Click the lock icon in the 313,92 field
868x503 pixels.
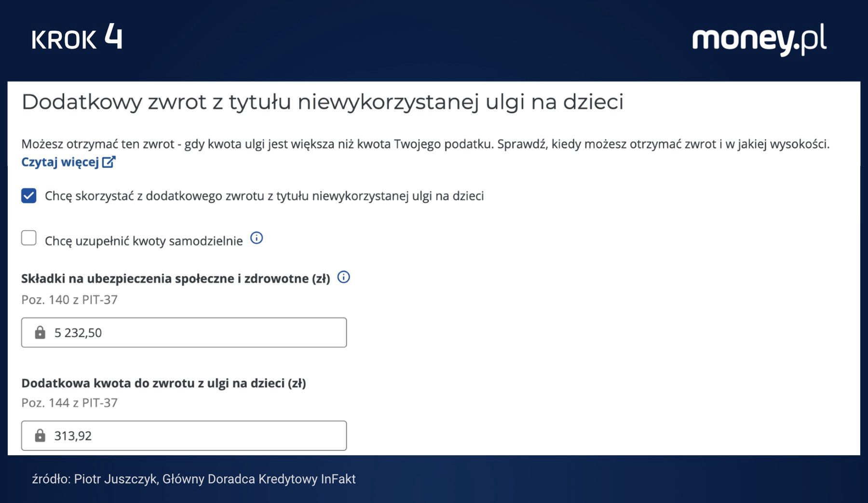click(x=40, y=436)
